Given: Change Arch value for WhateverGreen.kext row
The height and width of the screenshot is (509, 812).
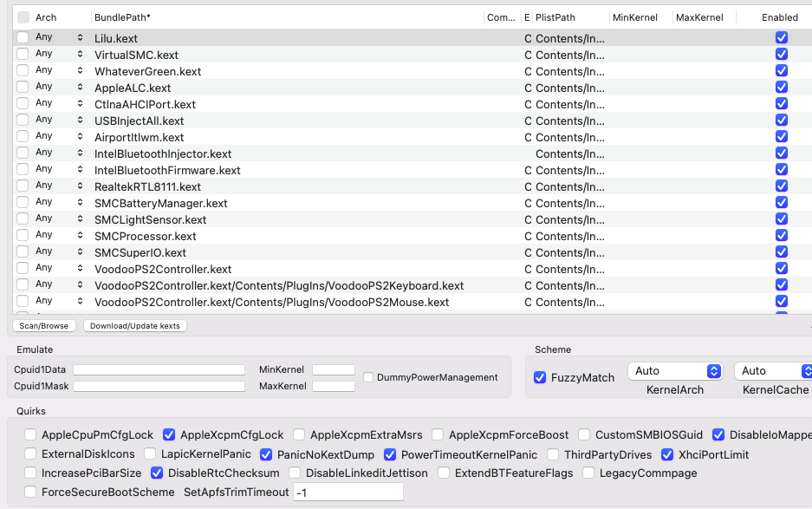Looking at the screenshot, I should (80, 70).
